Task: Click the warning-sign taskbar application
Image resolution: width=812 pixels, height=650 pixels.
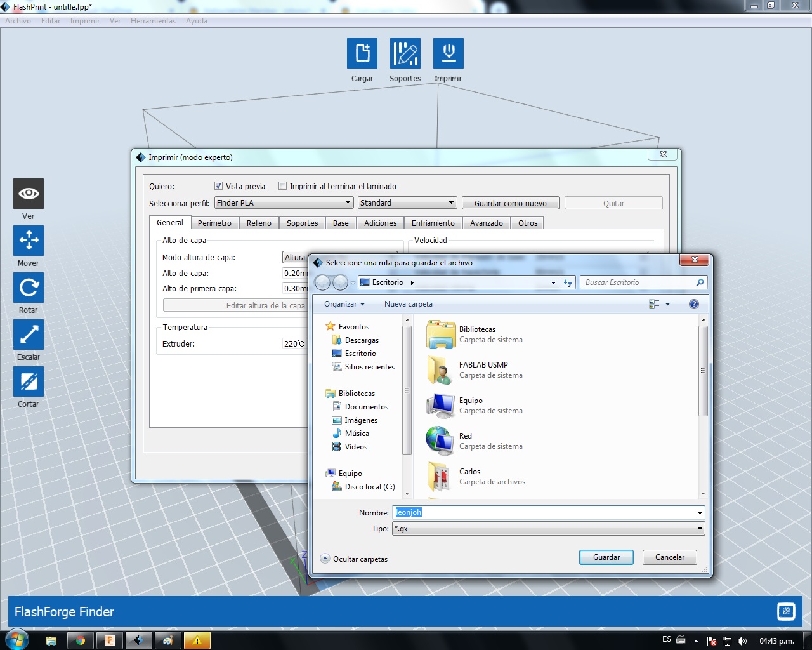Action: [x=197, y=640]
